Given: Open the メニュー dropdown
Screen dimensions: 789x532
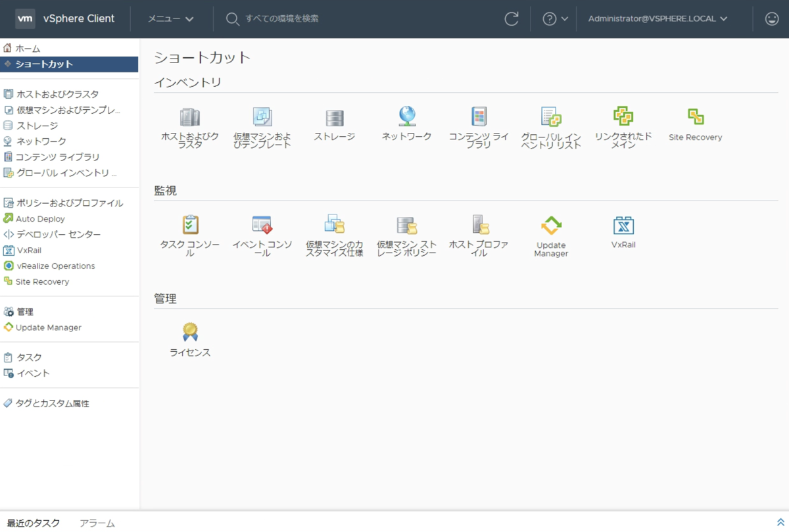Looking at the screenshot, I should (x=171, y=19).
